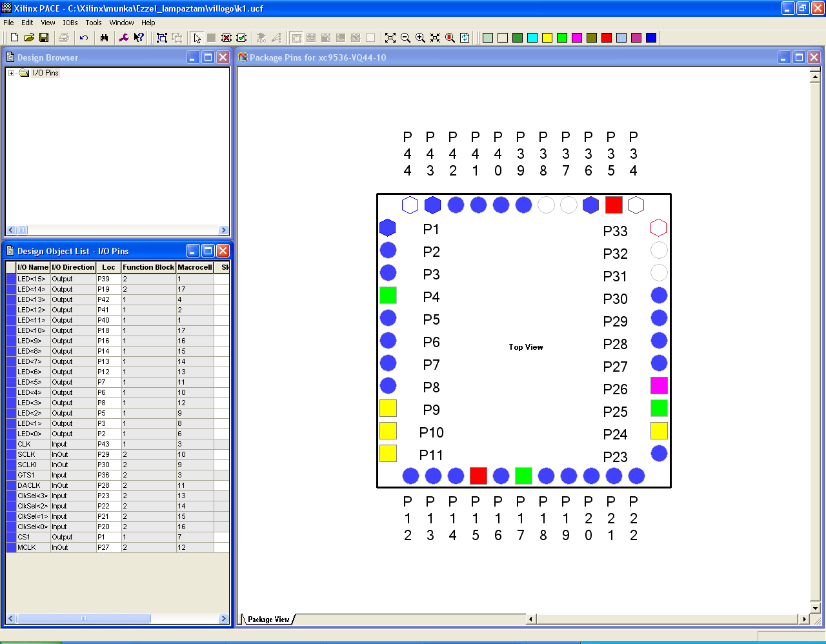Click the green square pin P17
Screen dimensions: 826x644
(523, 476)
